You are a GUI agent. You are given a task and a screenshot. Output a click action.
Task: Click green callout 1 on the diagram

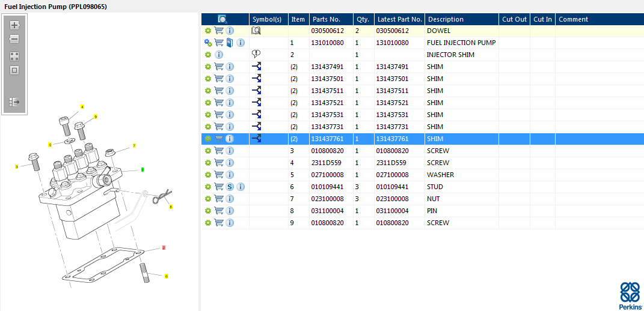[x=142, y=169]
